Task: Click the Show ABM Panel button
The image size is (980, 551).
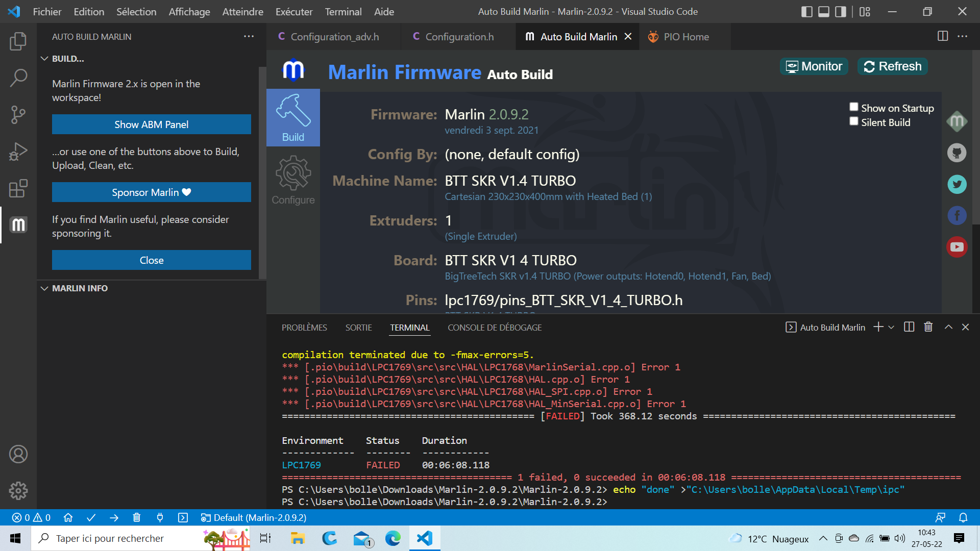Action: [x=151, y=124]
